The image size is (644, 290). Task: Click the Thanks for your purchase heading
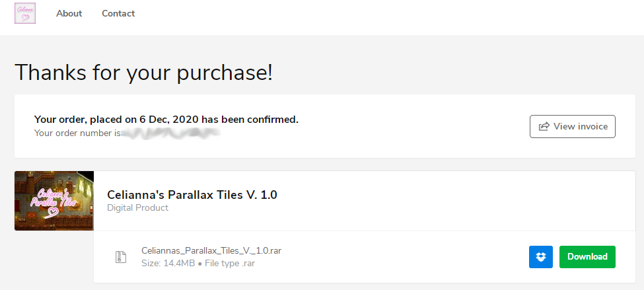[143, 72]
